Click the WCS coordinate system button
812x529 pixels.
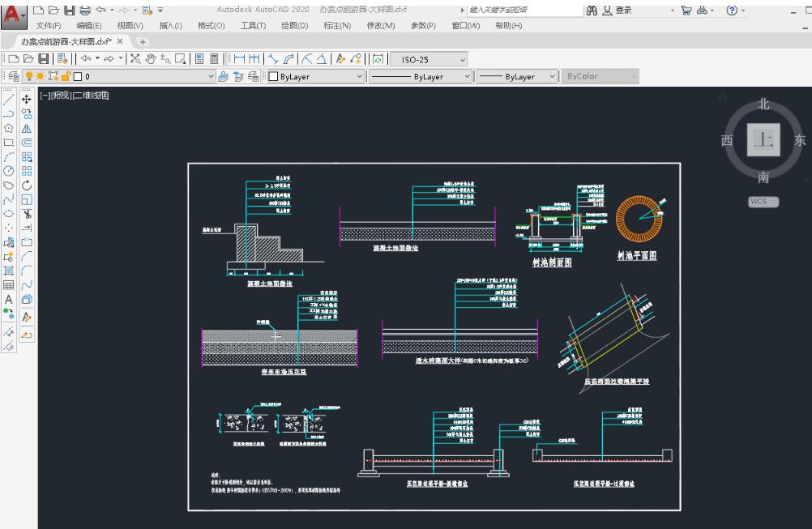click(x=763, y=202)
